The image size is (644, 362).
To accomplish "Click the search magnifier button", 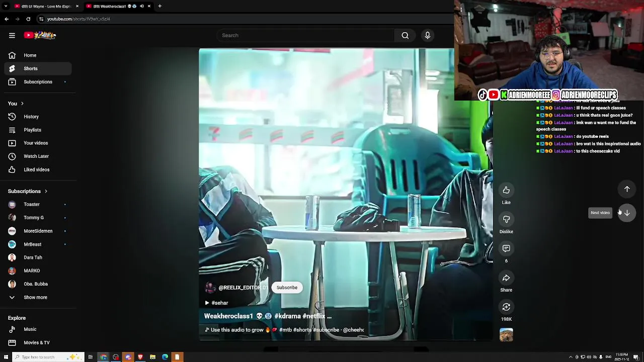I will point(405,35).
